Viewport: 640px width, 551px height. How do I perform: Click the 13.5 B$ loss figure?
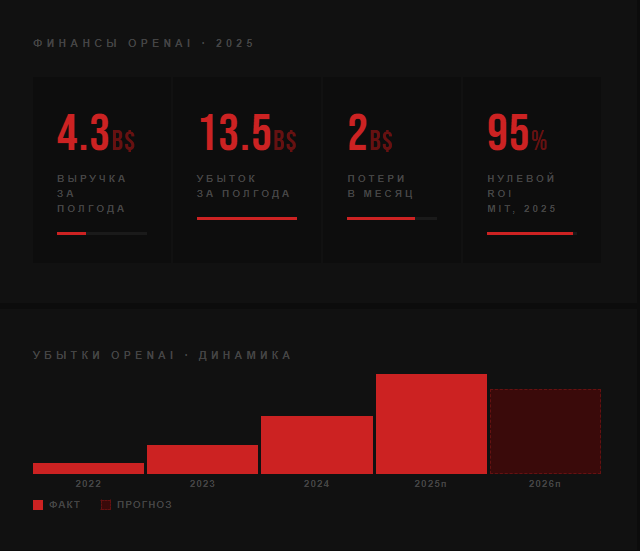(248, 133)
